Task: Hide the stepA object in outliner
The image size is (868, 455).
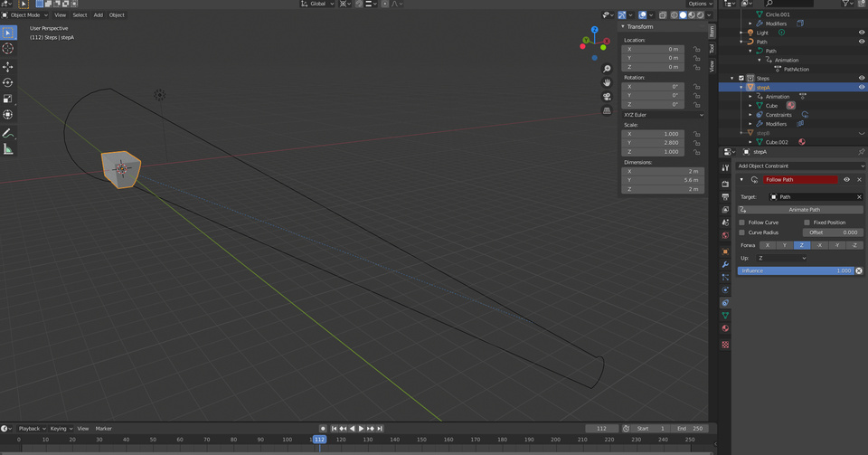Action: click(862, 88)
